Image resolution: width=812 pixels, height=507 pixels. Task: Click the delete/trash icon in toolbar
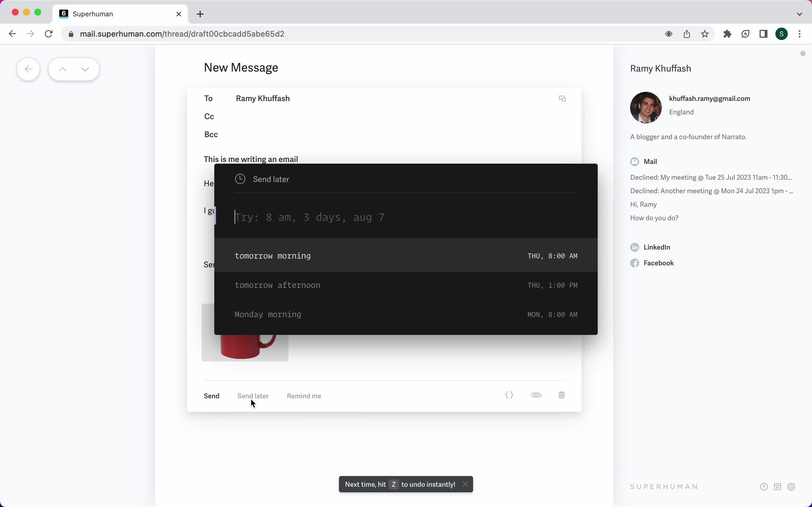561,395
